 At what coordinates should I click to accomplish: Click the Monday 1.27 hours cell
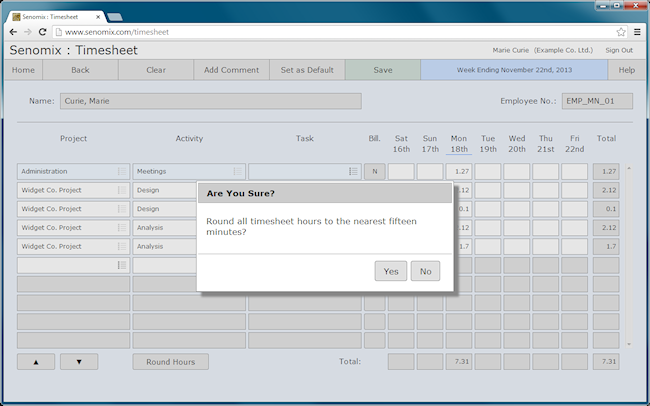[x=459, y=171]
